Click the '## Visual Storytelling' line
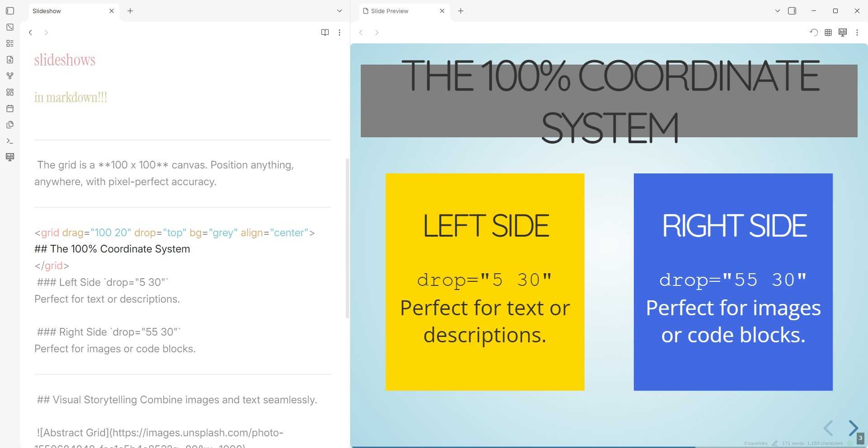 click(x=177, y=400)
